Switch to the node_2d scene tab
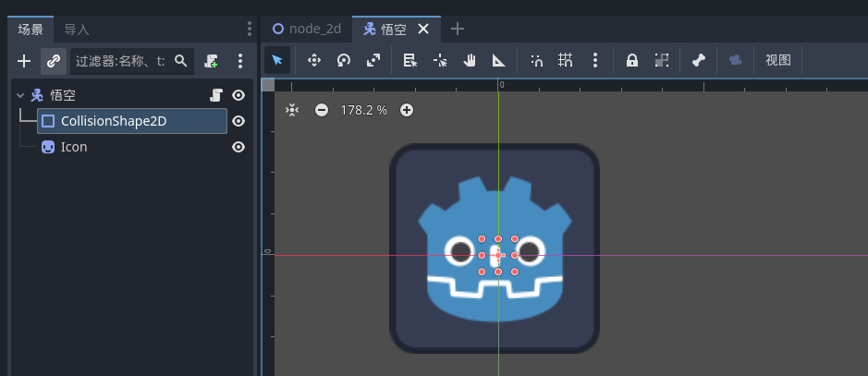 click(307, 29)
